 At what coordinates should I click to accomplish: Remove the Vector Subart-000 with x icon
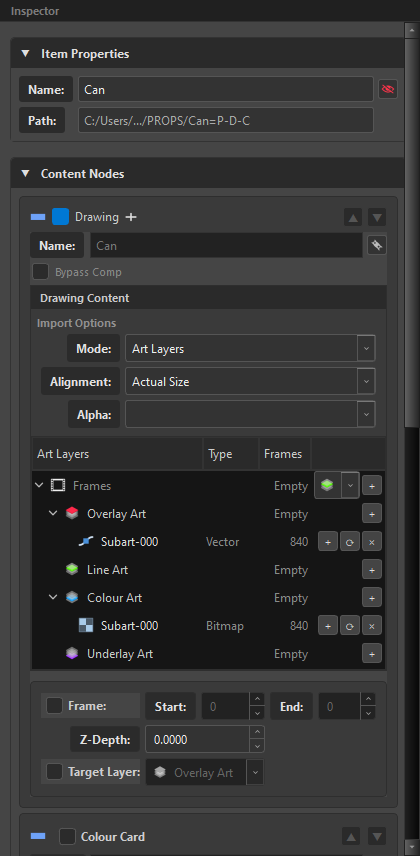pyautogui.click(x=371, y=542)
